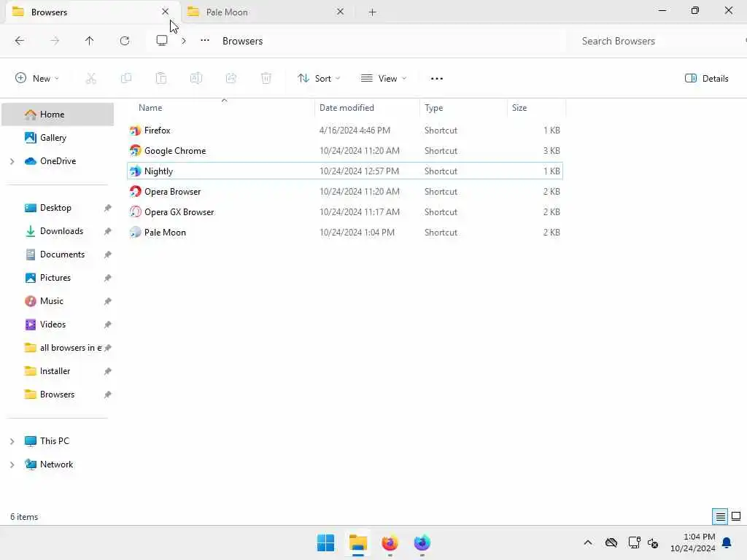747x560 pixels.
Task: Sort by Date modified column header
Action: point(368,108)
